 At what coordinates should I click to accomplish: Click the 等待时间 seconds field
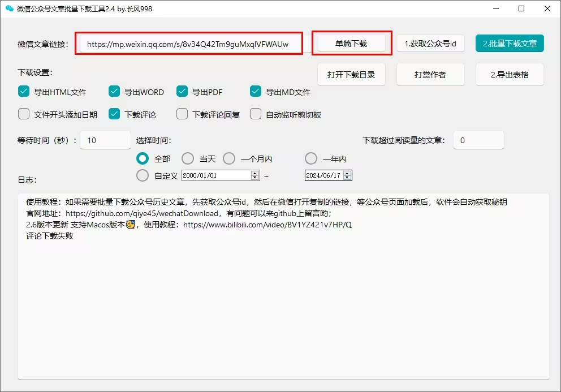pos(106,140)
